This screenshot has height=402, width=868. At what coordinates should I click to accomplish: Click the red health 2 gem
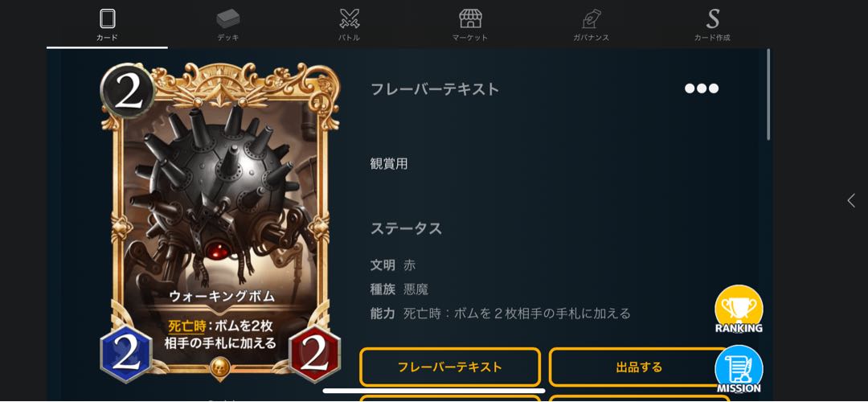pyautogui.click(x=314, y=355)
